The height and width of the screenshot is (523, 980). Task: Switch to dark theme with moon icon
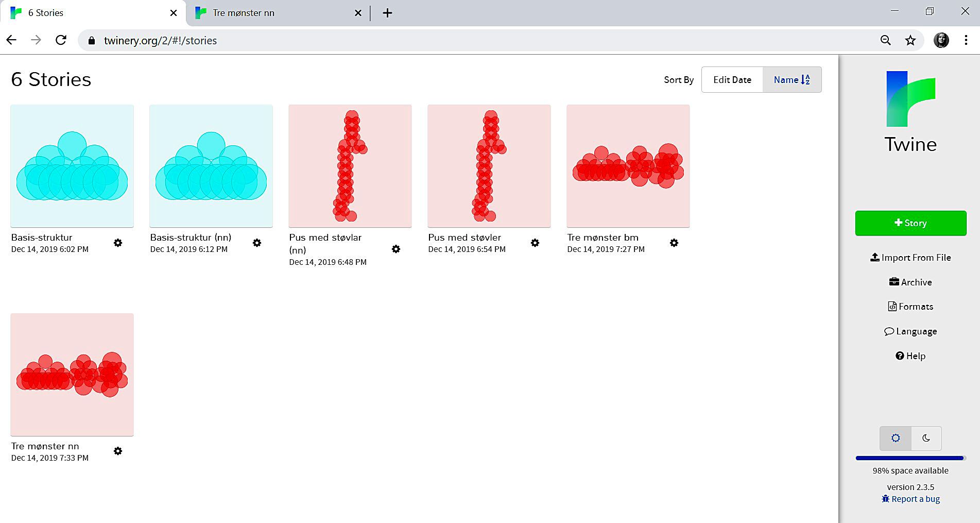click(926, 438)
